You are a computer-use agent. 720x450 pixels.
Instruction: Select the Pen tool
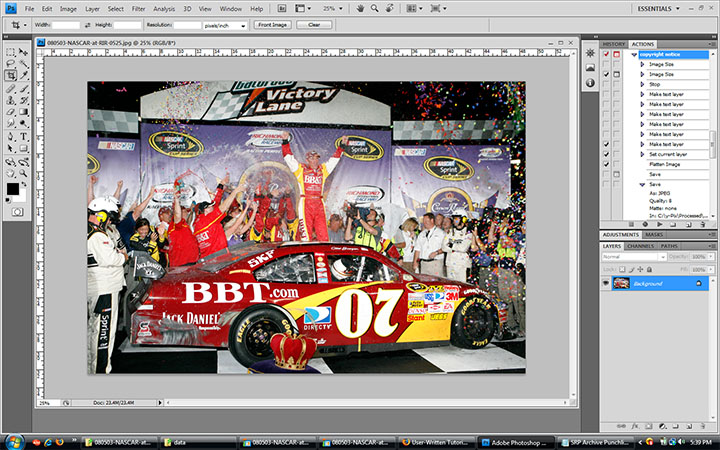[x=11, y=136]
